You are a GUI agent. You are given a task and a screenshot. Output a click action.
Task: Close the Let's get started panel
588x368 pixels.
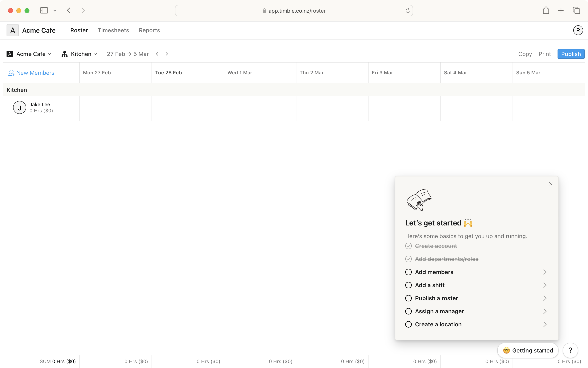pyautogui.click(x=551, y=184)
